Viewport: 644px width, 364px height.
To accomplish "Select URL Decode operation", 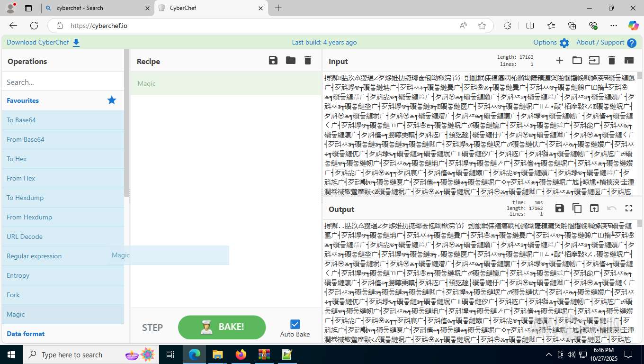I will tap(63, 237).
